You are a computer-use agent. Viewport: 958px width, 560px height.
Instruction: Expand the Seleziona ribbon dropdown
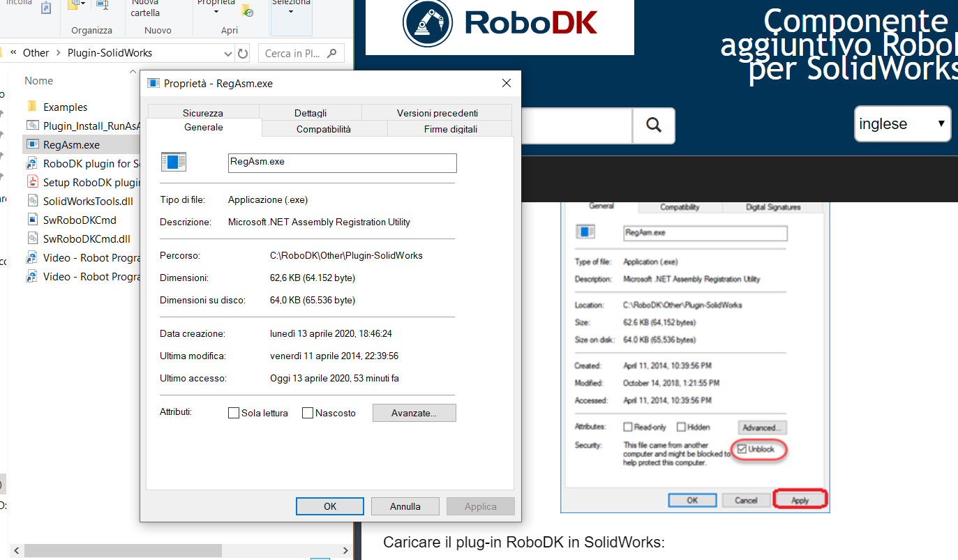[x=291, y=12]
